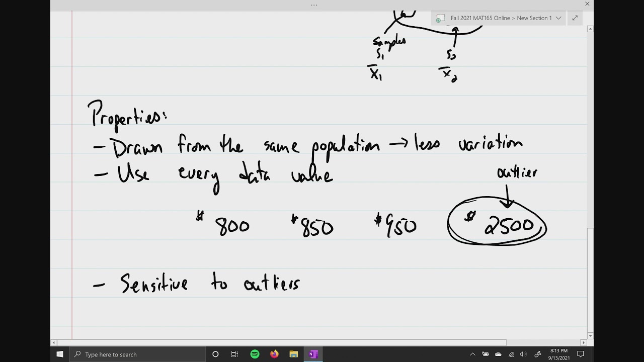Click the Type here to search box
The image size is (644, 362).
coord(137,354)
